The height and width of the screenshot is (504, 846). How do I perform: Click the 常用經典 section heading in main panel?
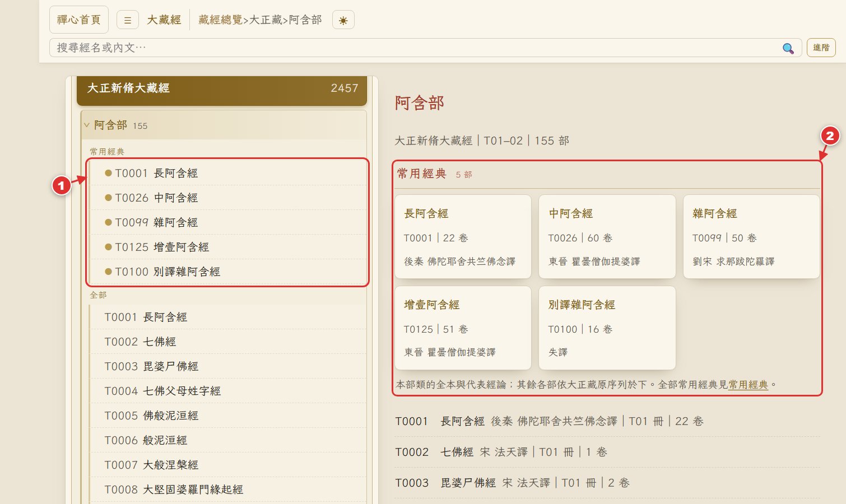tap(422, 174)
